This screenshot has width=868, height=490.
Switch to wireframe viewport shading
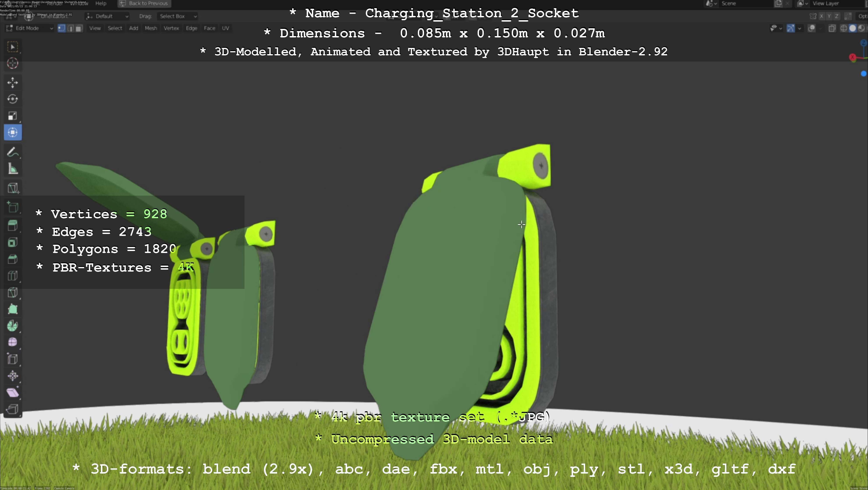(844, 28)
